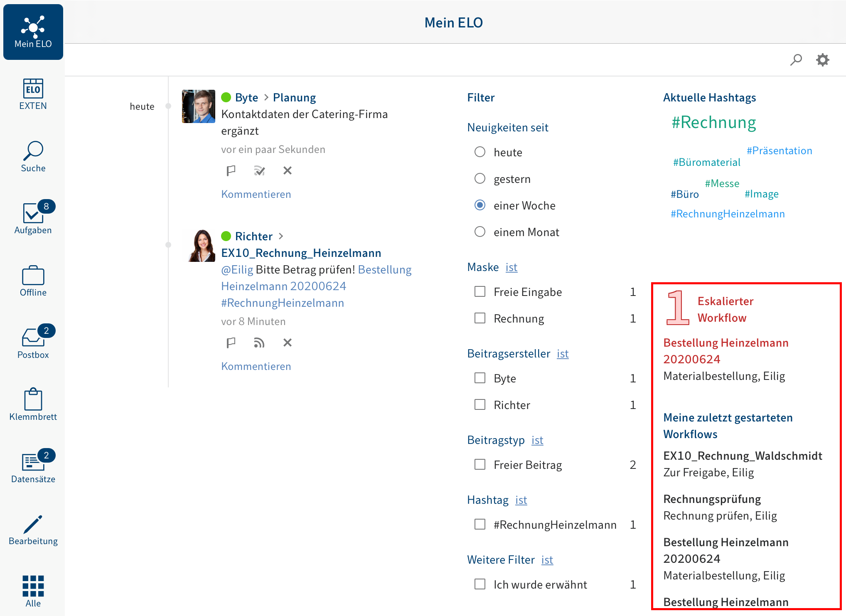Open the EX10_Rechnung_Heinzelmann document link
846x616 pixels.
(301, 253)
